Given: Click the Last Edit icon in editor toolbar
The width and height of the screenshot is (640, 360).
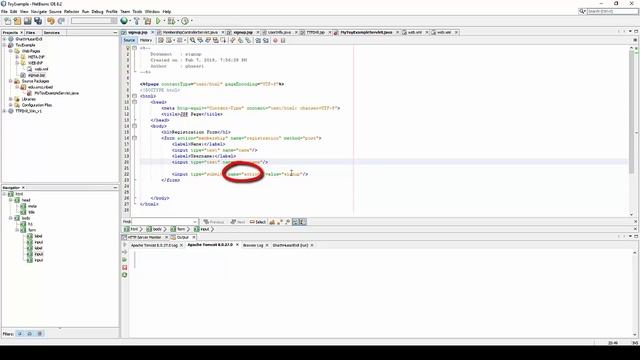Looking at the screenshot, I should (161, 40).
